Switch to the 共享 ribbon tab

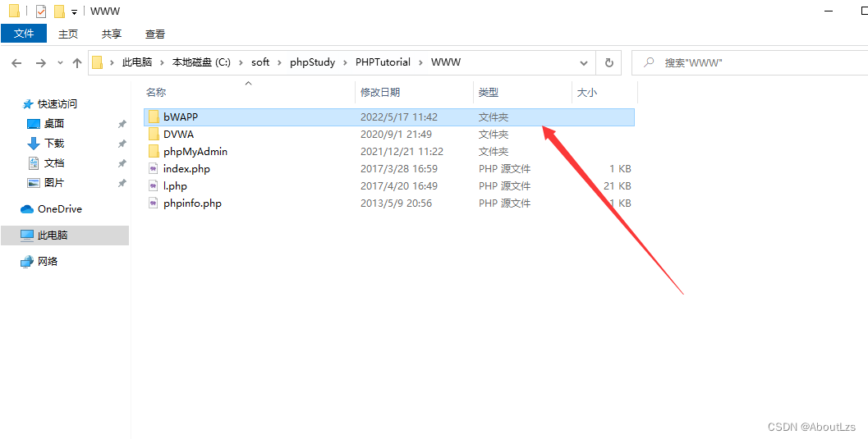[x=111, y=34]
